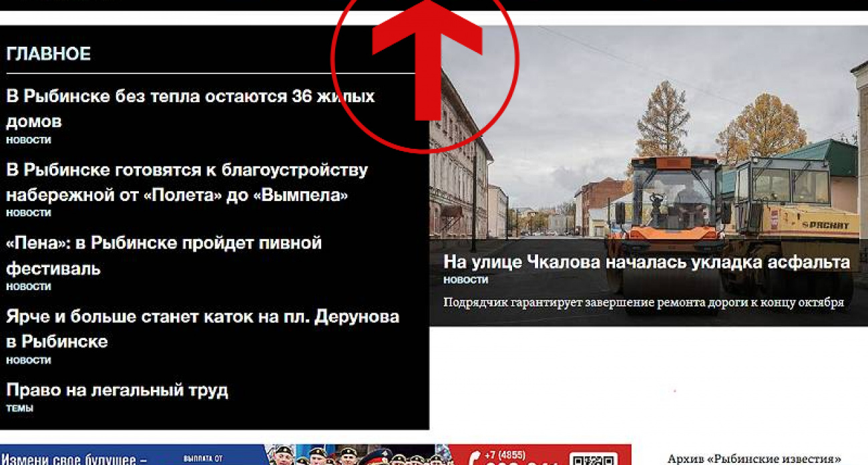Select the 'новости' tag below the embankment headline
The width and height of the screenshot is (868, 465).
(x=29, y=212)
